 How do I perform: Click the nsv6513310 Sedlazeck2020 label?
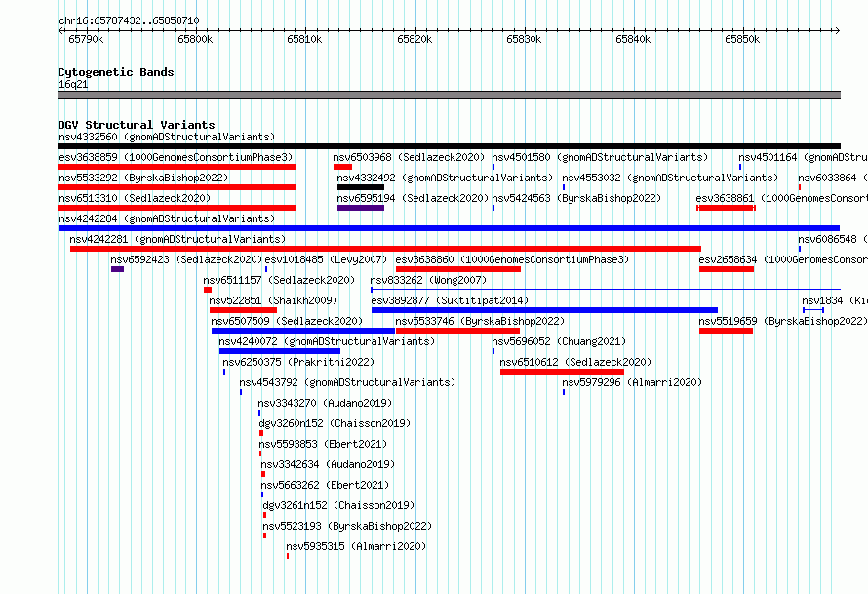point(135,198)
